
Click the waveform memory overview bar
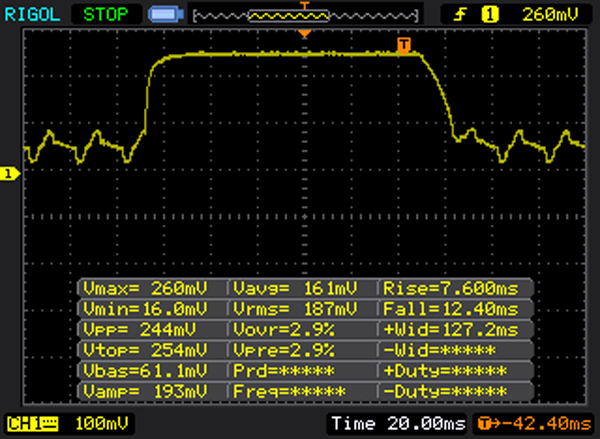[305, 16]
